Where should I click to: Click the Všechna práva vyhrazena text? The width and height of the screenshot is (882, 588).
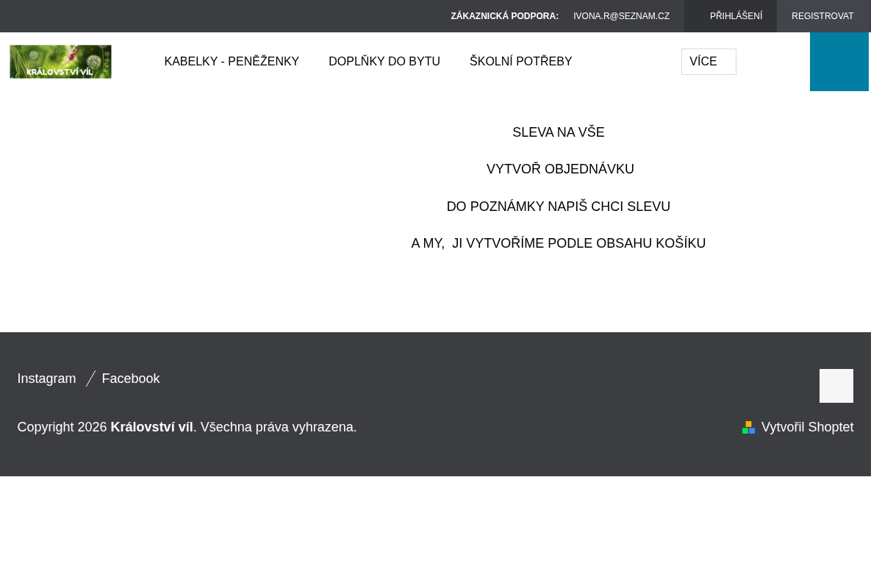click(279, 427)
